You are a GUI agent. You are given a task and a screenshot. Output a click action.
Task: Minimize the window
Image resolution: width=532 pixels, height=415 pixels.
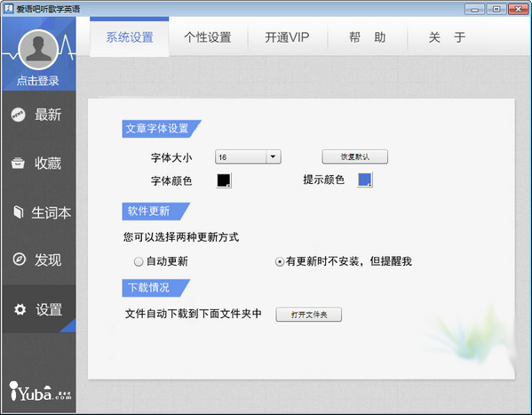pos(474,9)
